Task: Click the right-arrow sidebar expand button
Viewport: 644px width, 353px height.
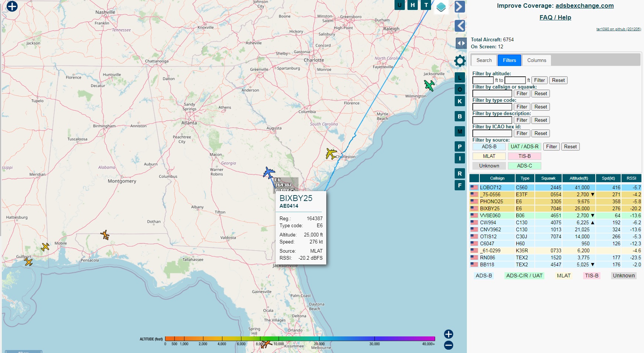Action: pyautogui.click(x=459, y=7)
